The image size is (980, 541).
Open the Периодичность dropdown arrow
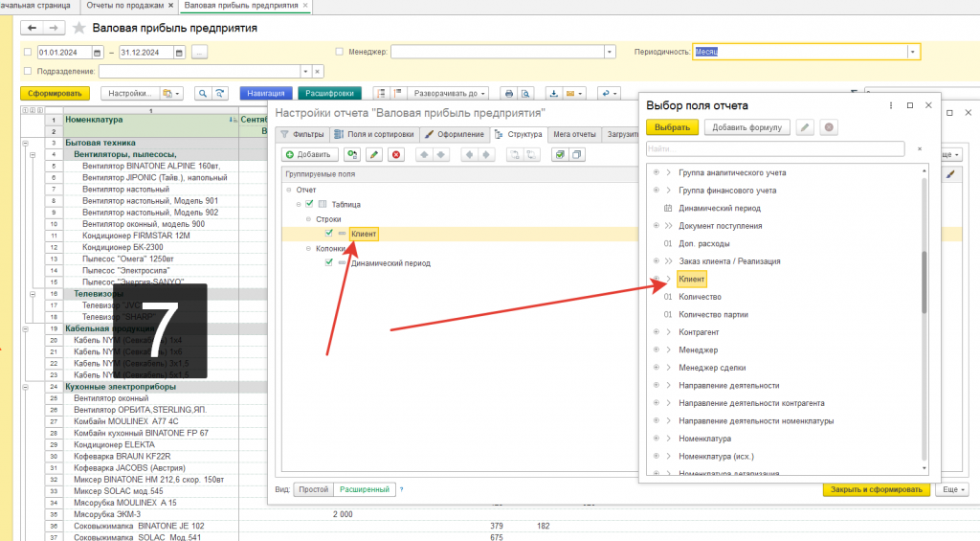pyautogui.click(x=913, y=52)
